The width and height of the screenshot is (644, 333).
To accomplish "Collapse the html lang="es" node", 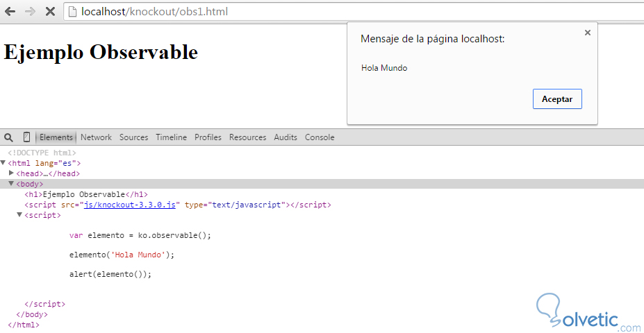I will [x=3, y=163].
